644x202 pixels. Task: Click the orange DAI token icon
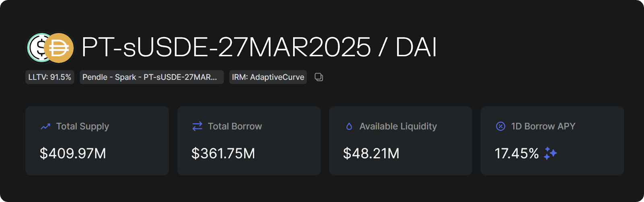[x=59, y=48]
